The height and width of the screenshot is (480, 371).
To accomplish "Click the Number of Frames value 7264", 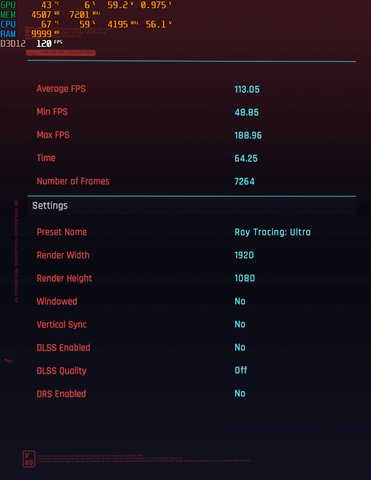I will (244, 181).
